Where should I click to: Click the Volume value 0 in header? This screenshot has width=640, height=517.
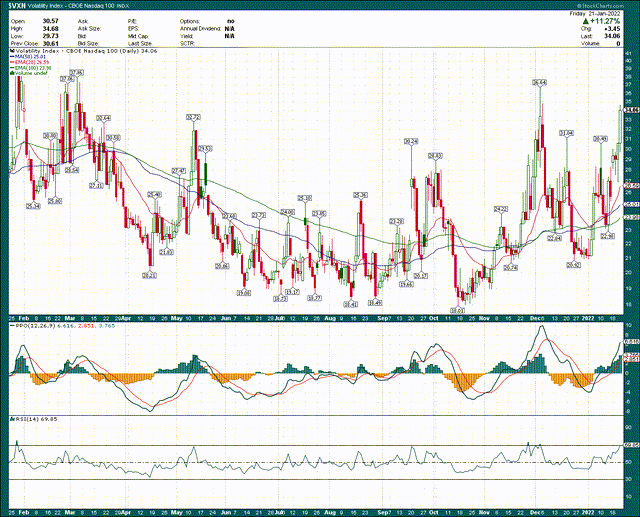[x=618, y=43]
